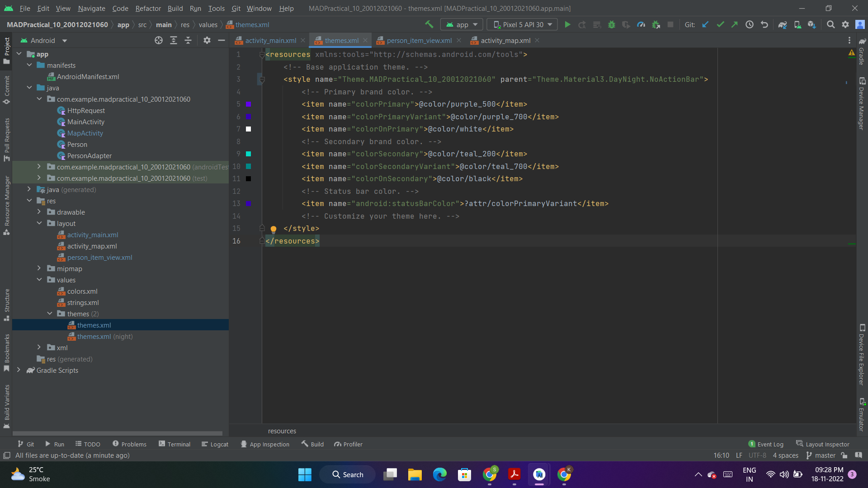Open Search Everywhere magnifier icon
868x488 pixels.
pos(831,24)
